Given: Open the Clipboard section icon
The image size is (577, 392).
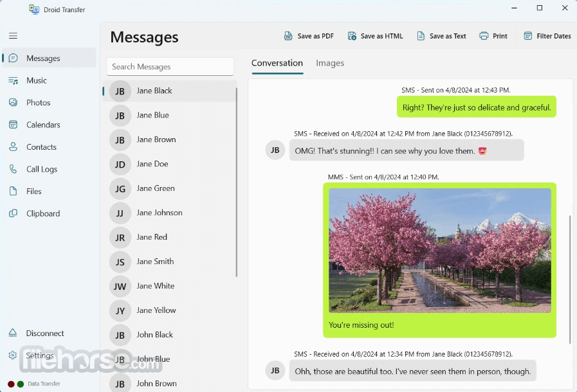Looking at the screenshot, I should [14, 213].
